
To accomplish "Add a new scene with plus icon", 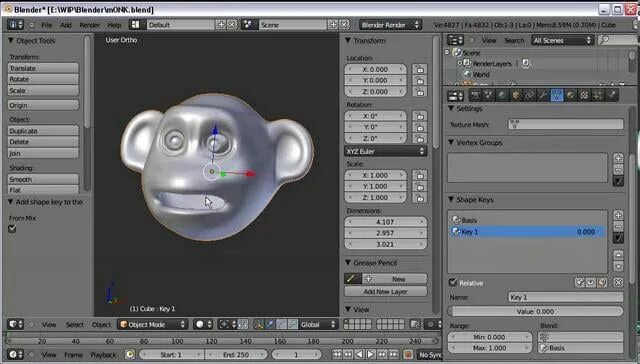I will tap(333, 25).
